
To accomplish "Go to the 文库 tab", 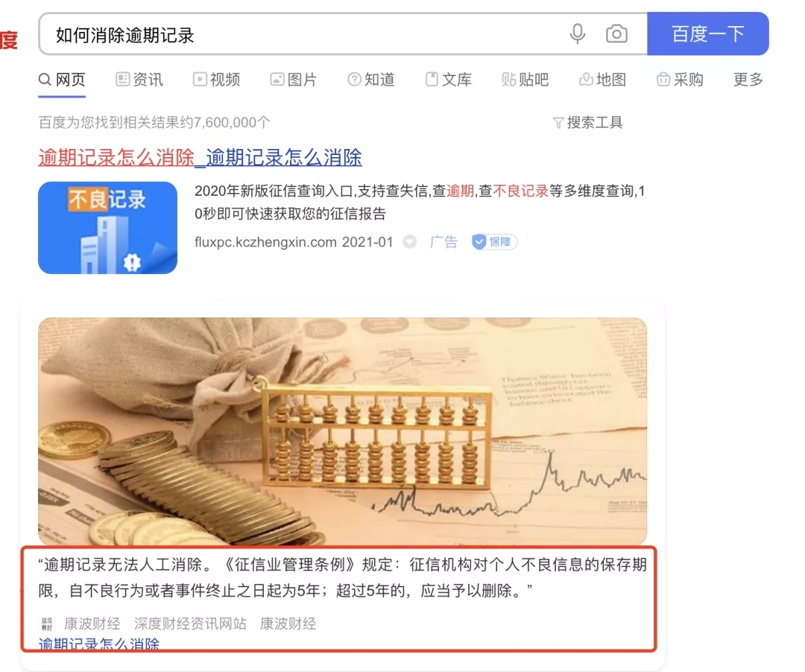I will (449, 80).
